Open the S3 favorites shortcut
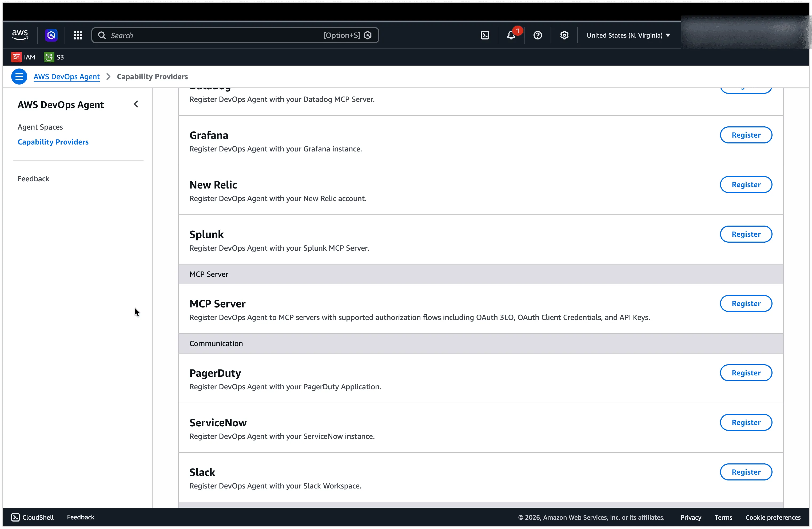The height and width of the screenshot is (529, 812). click(54, 57)
